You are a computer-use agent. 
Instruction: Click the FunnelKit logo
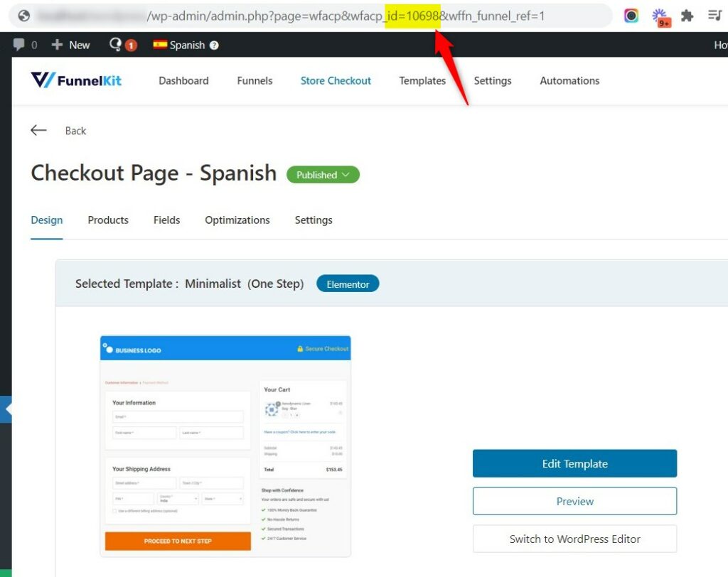pyautogui.click(x=76, y=80)
